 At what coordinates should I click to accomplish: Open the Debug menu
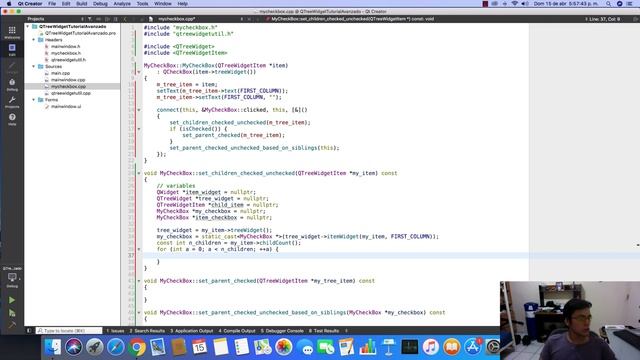[100, 4]
